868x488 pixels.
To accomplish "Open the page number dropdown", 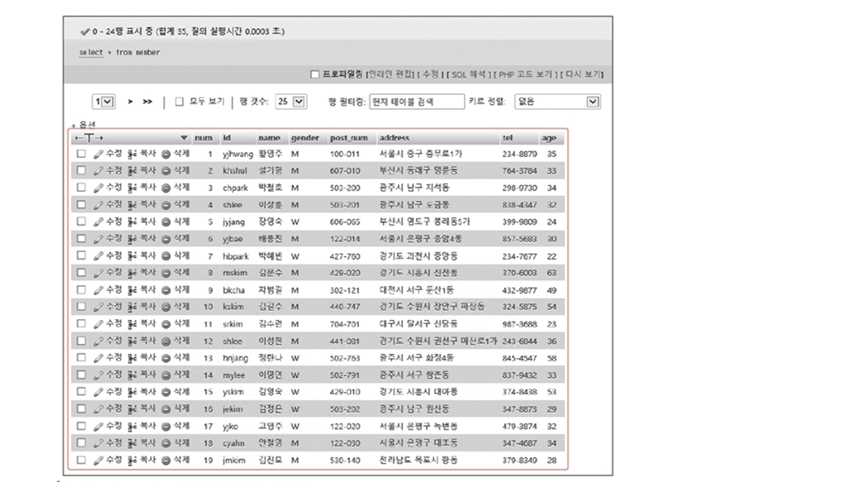I will click(104, 102).
